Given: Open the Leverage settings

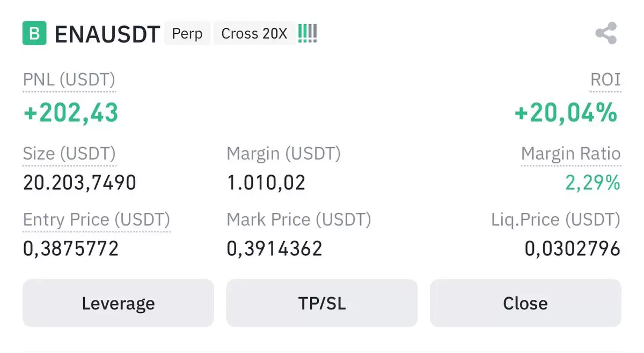Looking at the screenshot, I should (118, 303).
